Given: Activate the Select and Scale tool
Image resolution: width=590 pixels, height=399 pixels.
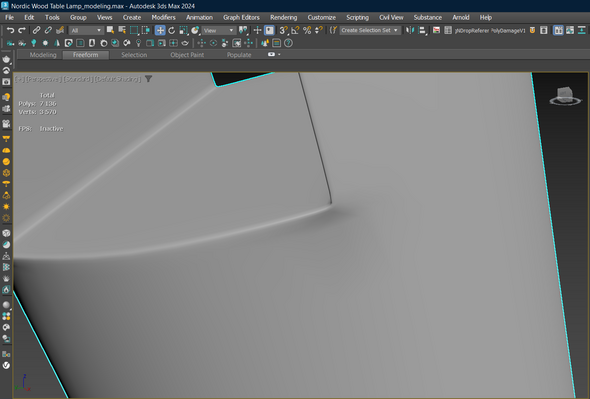Looking at the screenshot, I should pos(183,30).
